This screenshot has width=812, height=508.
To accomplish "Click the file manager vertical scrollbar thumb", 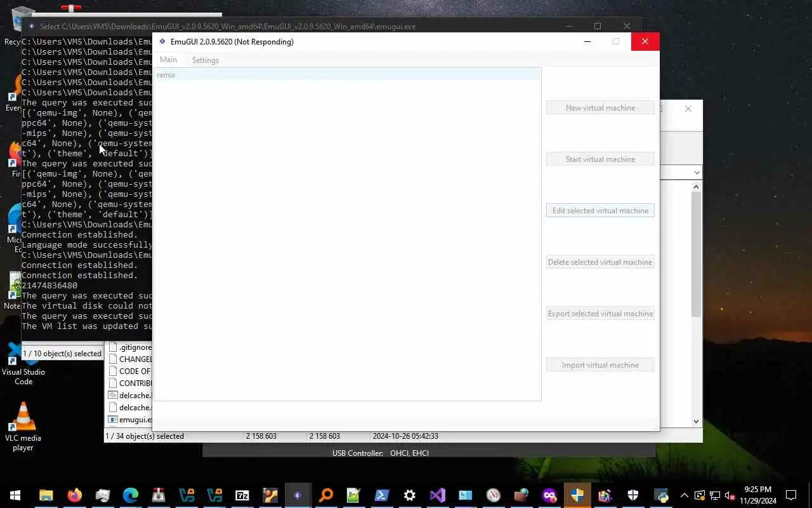I will [x=697, y=254].
